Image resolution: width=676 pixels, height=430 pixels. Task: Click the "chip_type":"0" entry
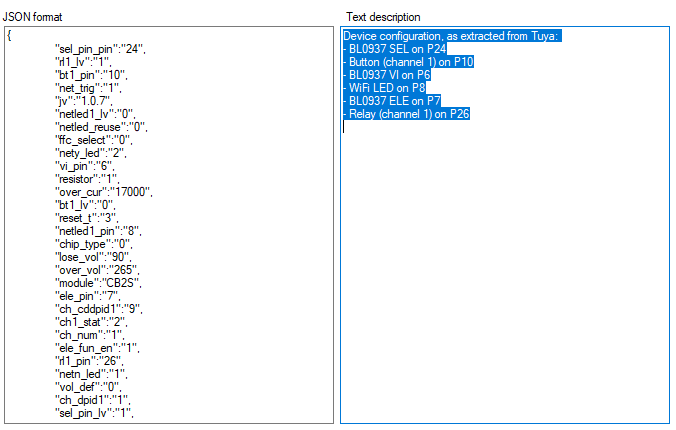click(94, 244)
